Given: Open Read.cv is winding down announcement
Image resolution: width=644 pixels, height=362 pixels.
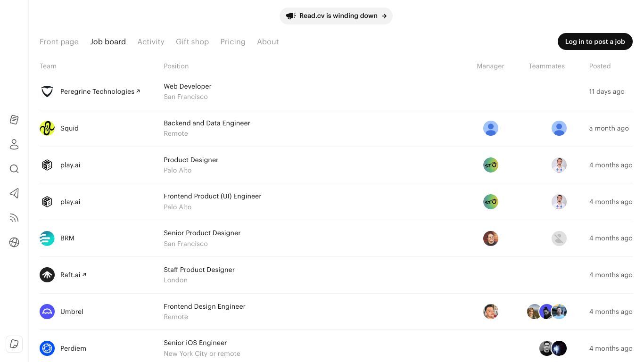Looking at the screenshot, I should coord(336,16).
